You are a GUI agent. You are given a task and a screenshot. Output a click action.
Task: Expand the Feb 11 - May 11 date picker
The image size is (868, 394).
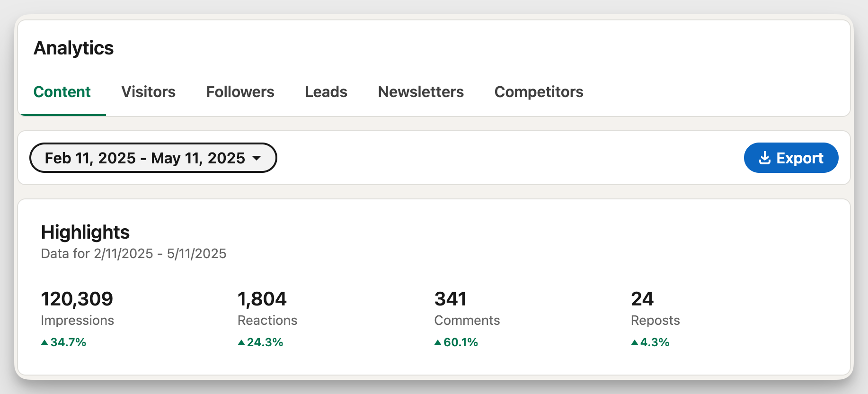point(152,158)
